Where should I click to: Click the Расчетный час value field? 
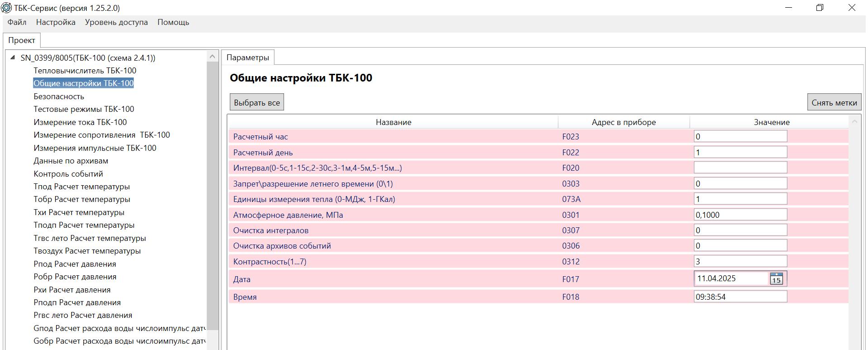tap(740, 136)
